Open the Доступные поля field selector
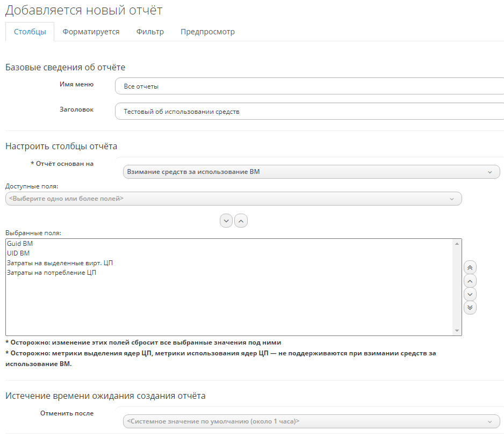This screenshot has height=438, width=504. tap(233, 199)
